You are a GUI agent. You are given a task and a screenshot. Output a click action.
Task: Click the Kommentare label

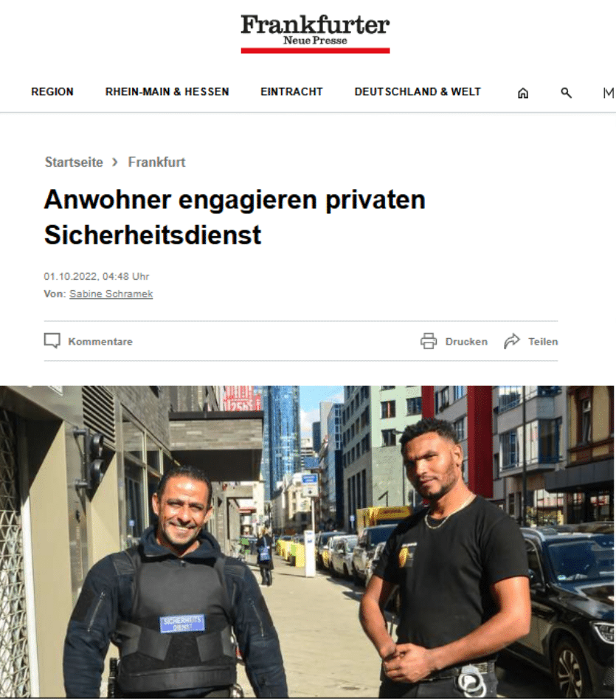click(x=100, y=342)
